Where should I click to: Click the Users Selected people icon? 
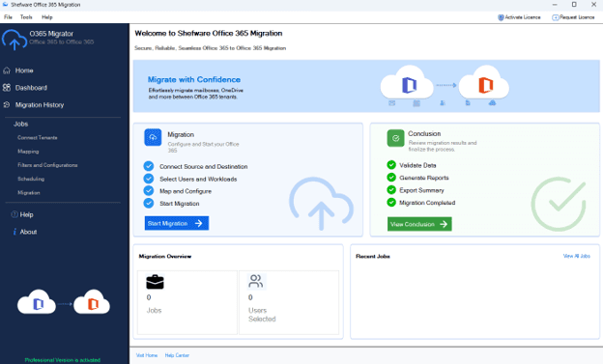256,281
